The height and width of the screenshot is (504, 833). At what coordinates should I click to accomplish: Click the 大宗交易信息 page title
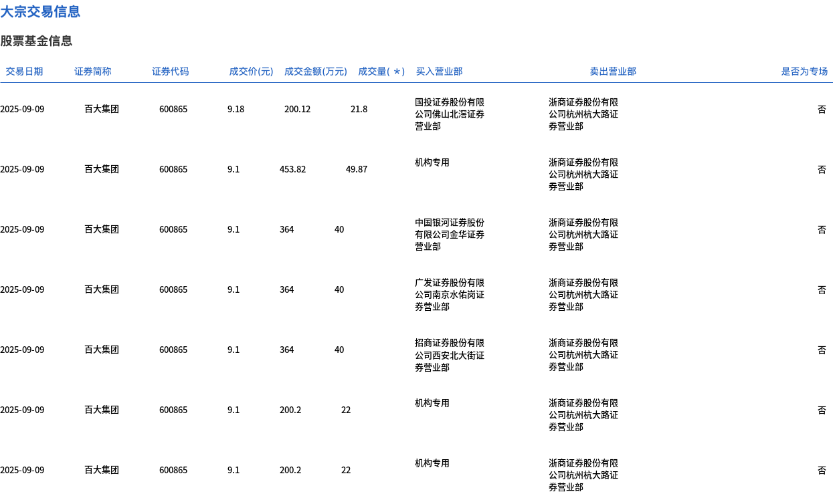tap(40, 11)
